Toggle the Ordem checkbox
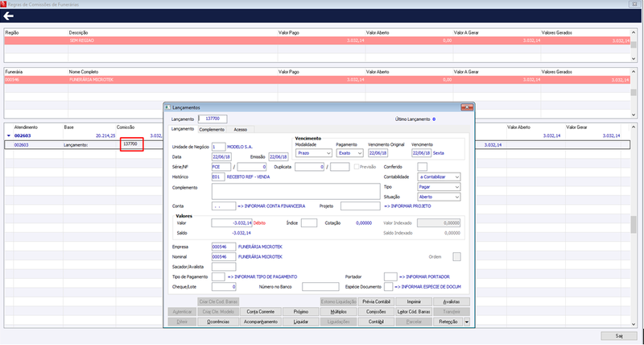The image size is (644, 345). pos(456,256)
